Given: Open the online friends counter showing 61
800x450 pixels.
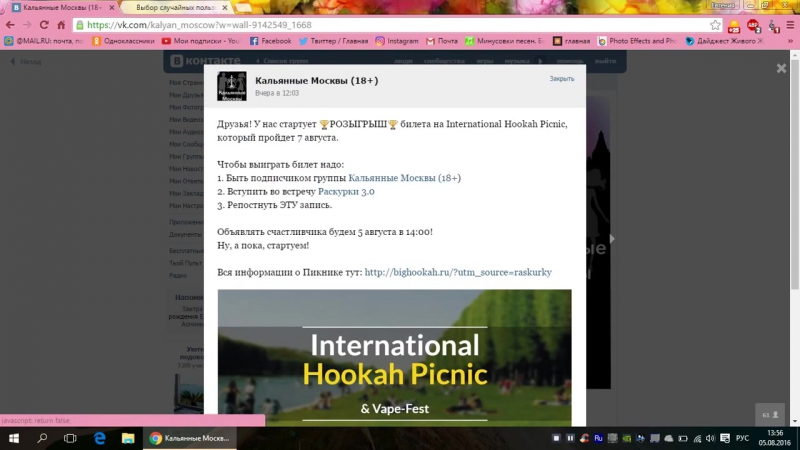Looking at the screenshot, I should pos(770,415).
